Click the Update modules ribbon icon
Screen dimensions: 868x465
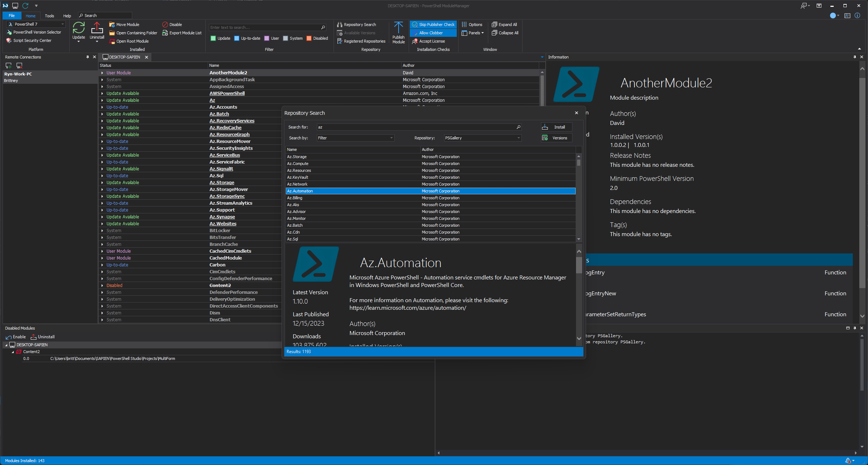pyautogui.click(x=78, y=28)
